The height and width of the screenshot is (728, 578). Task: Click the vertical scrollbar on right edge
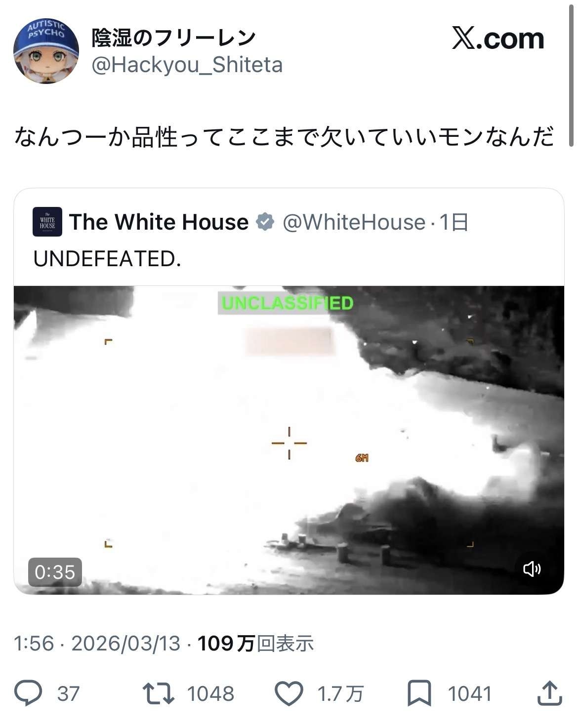572,74
